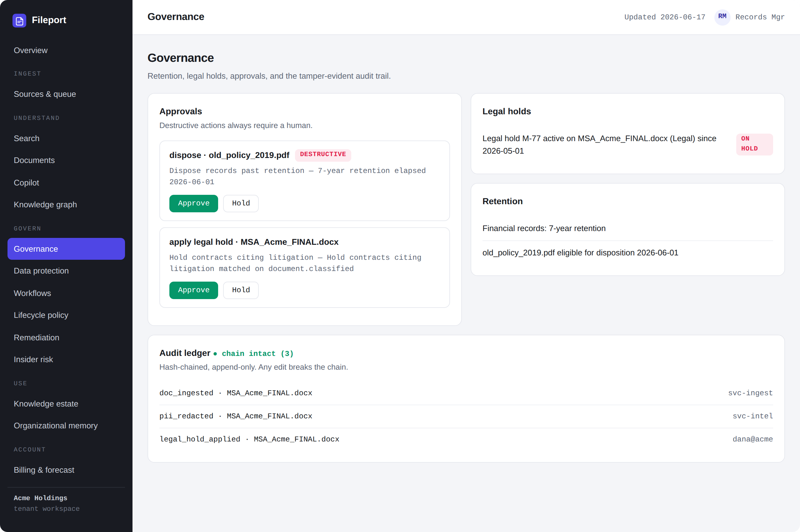This screenshot has height=532, width=800.
Task: Click the Retention card heading
Action: (x=502, y=201)
